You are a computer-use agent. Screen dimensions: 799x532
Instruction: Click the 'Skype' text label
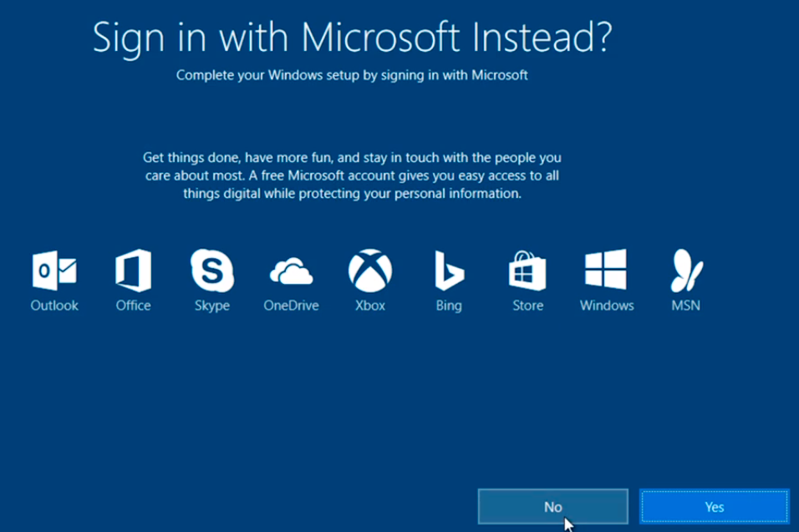coord(211,306)
